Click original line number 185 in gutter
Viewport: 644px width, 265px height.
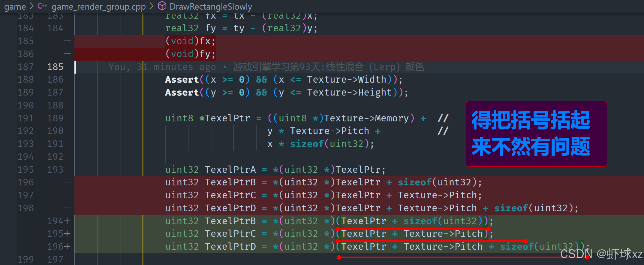tap(26, 41)
